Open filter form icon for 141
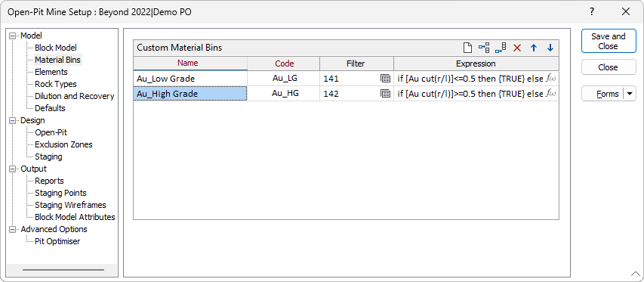The width and height of the screenshot is (644, 282). click(x=385, y=79)
